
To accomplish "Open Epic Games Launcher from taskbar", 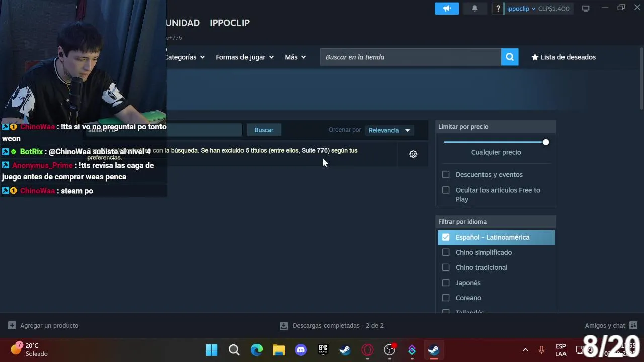I will point(323,350).
